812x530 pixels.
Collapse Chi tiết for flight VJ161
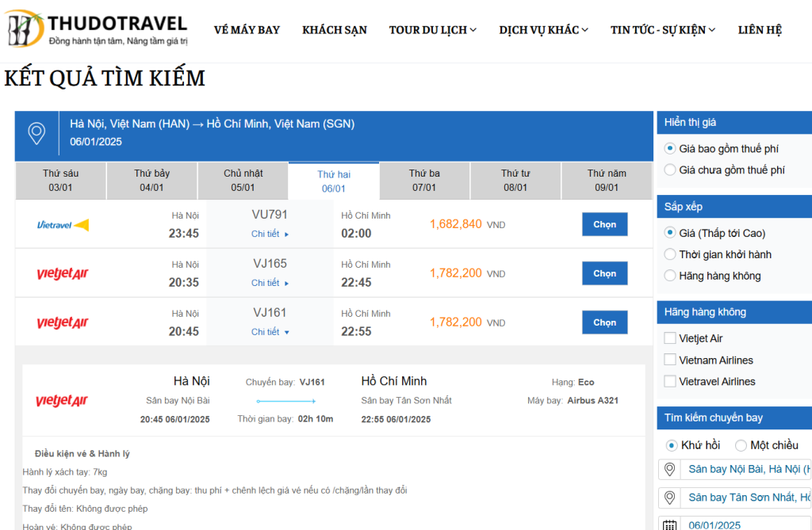coord(270,332)
